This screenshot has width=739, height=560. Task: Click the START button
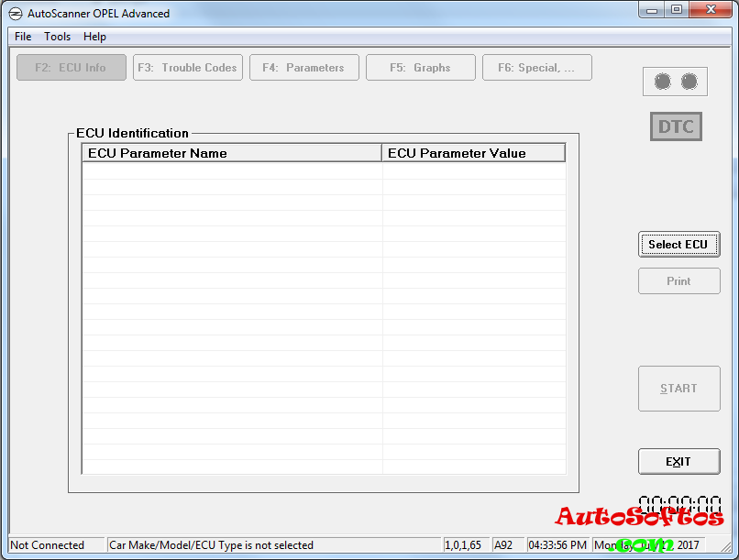[x=678, y=389]
